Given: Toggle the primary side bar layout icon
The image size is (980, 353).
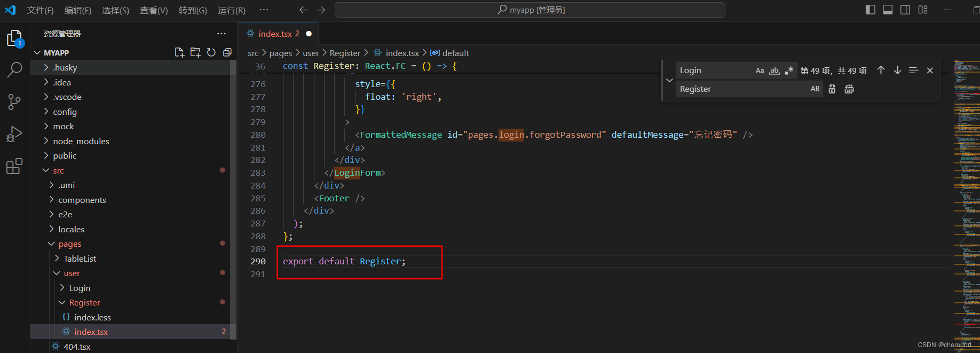Looking at the screenshot, I should point(871,10).
